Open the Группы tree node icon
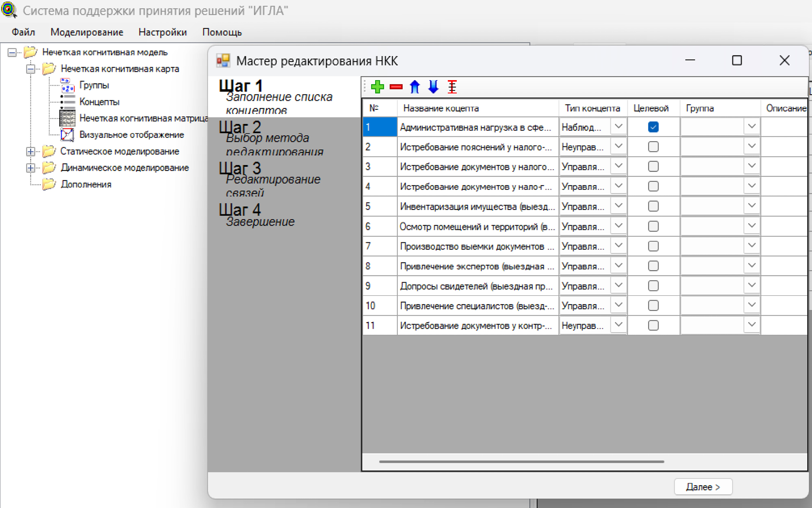This screenshot has height=508, width=812. [67, 85]
